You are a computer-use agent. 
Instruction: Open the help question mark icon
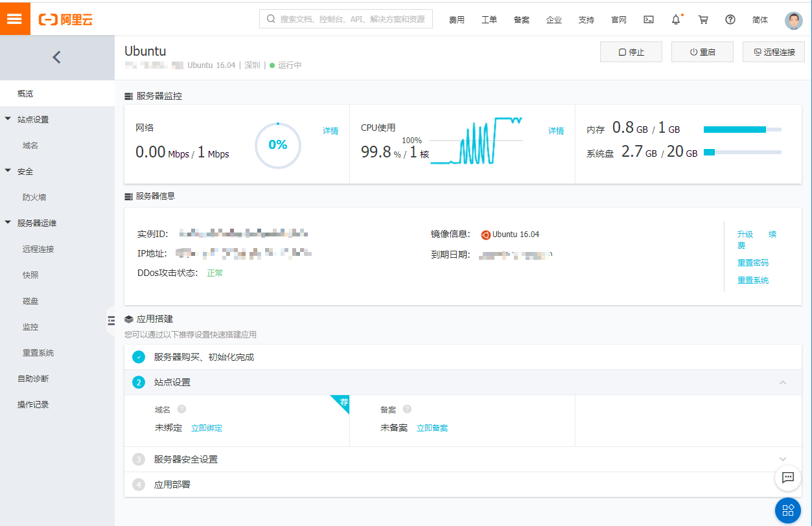[x=730, y=19]
